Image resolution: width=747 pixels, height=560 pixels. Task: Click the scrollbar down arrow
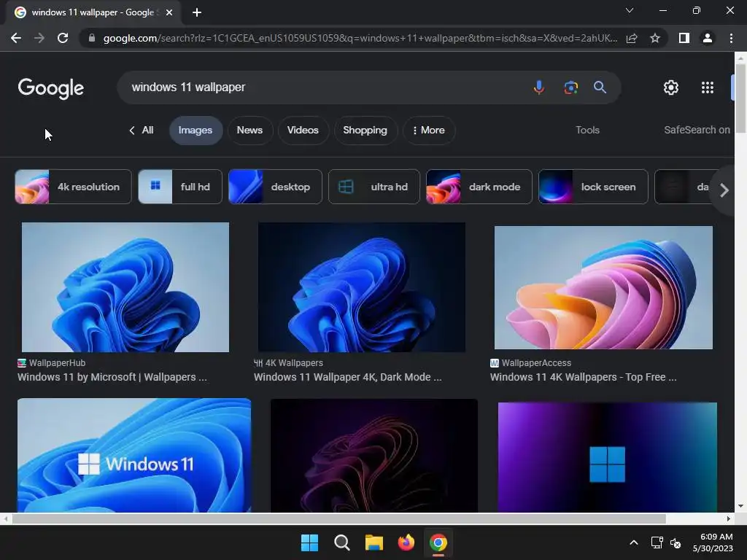pyautogui.click(x=740, y=506)
